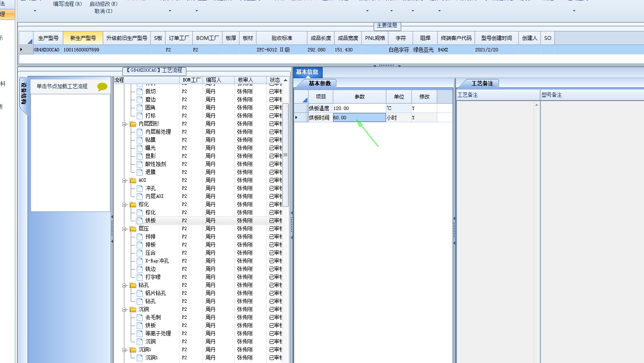Collapse the 钻孔 folder node
The width and height of the screenshot is (644, 363).
tap(125, 285)
